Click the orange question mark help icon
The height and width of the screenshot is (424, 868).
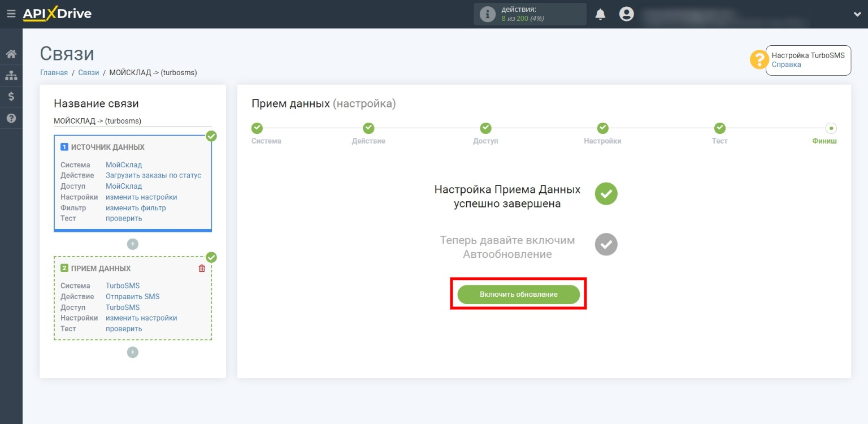pyautogui.click(x=759, y=60)
